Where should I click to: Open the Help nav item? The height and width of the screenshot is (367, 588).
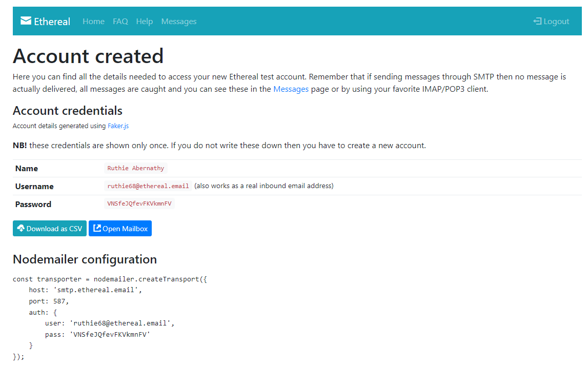(x=145, y=22)
